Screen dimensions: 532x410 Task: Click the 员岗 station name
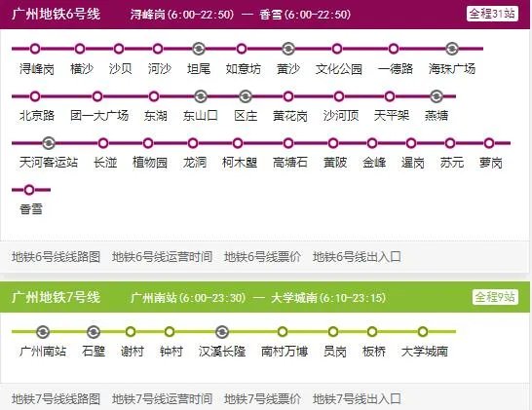tap(335, 352)
